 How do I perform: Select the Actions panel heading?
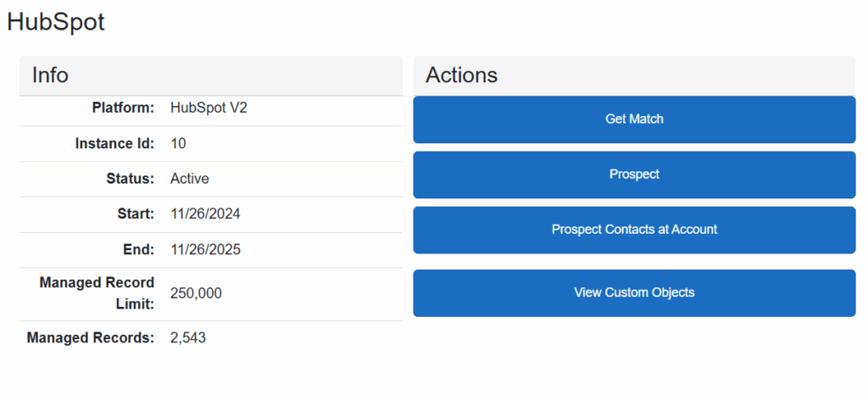(x=461, y=75)
